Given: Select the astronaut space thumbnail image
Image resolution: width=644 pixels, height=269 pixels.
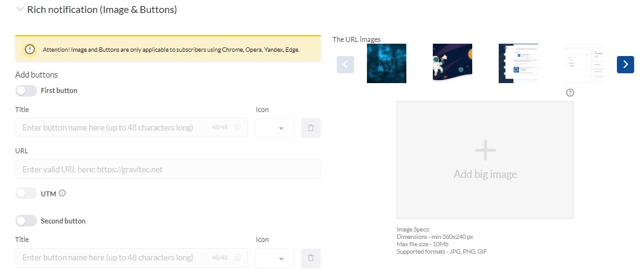Looking at the screenshot, I should [453, 63].
